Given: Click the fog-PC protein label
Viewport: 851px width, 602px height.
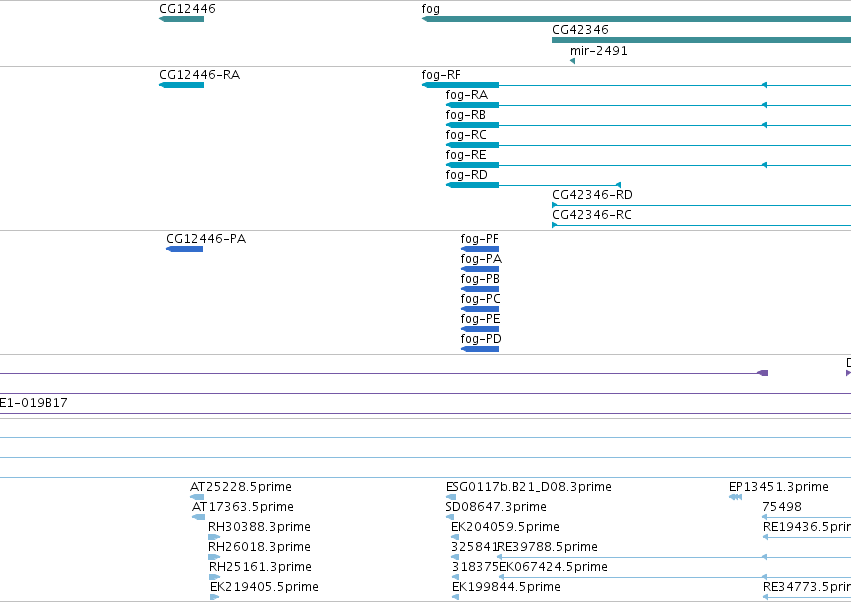Looking at the screenshot, I should 480,299.
